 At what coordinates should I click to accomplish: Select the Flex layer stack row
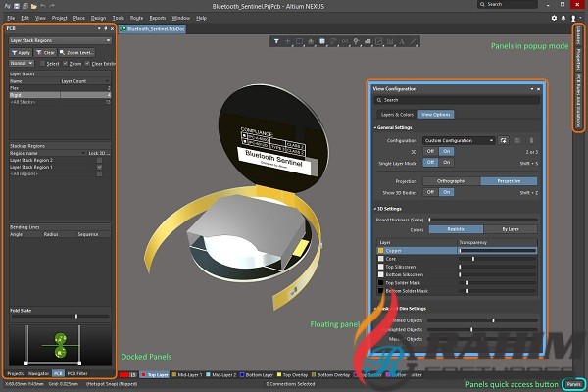click(60, 88)
